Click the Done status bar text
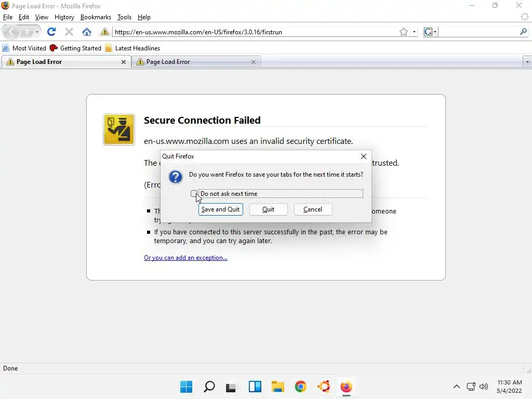This screenshot has width=532, height=399. (10, 368)
